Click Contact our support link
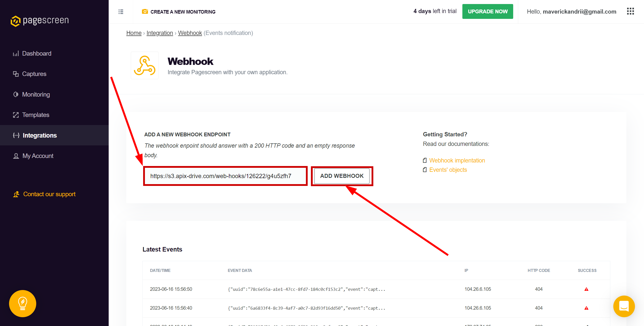The image size is (644, 326). tap(49, 194)
